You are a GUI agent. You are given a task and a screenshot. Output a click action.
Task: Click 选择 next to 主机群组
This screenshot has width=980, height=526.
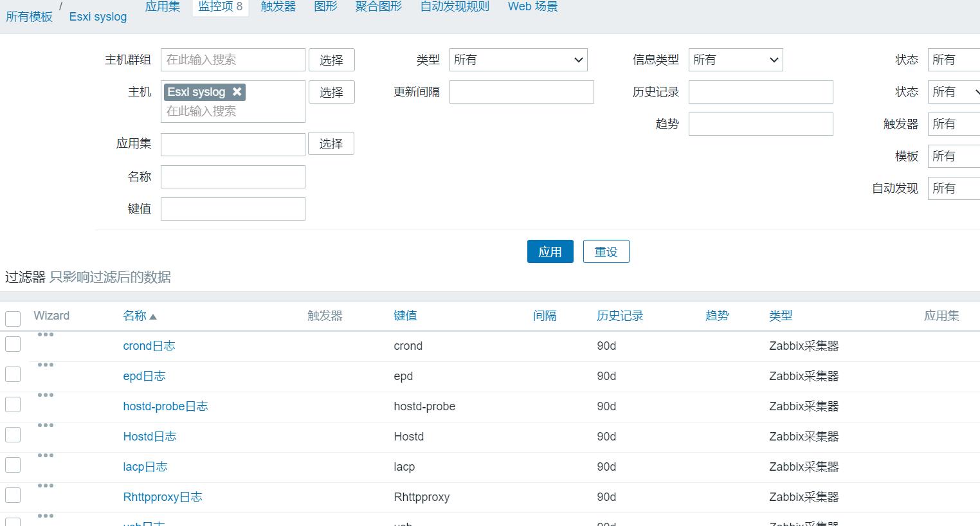click(331, 60)
